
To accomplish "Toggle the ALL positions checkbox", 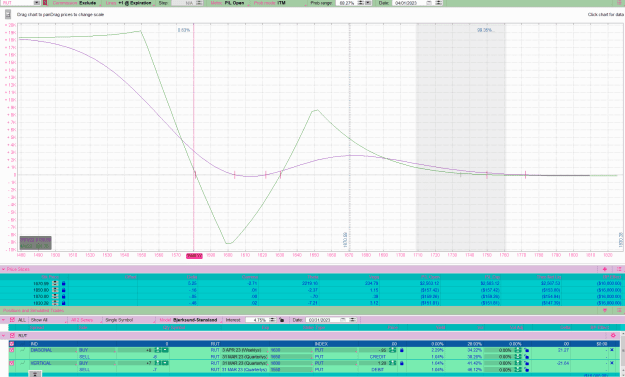I will coord(12,320).
